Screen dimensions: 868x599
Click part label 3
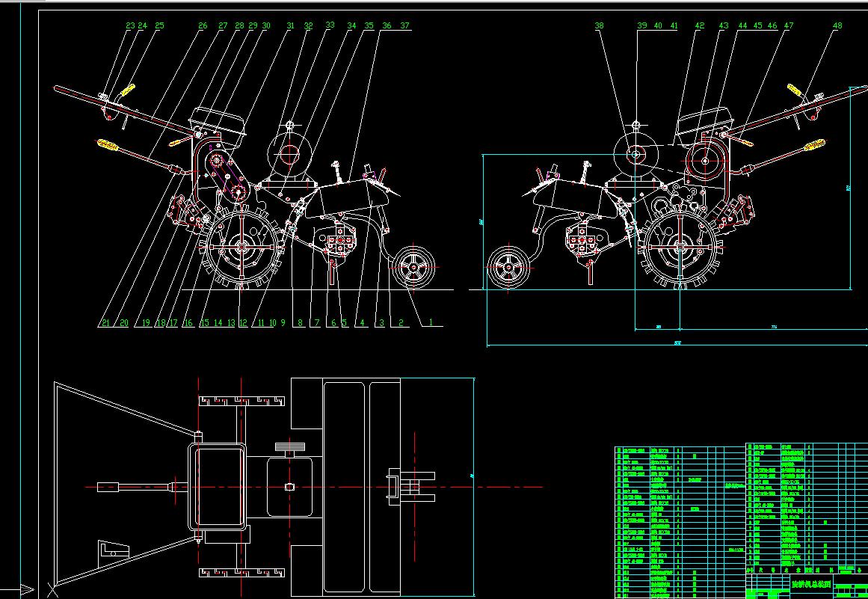coord(381,323)
